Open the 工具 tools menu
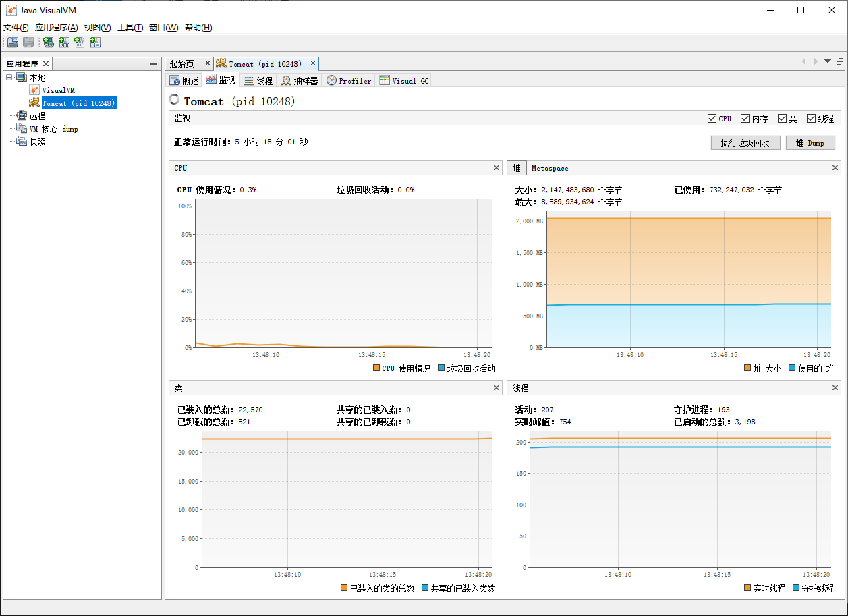The height and width of the screenshot is (616, 848). click(130, 28)
